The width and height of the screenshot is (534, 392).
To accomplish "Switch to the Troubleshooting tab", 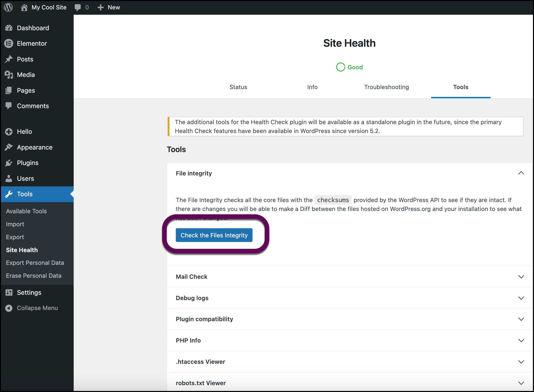I will [x=386, y=87].
